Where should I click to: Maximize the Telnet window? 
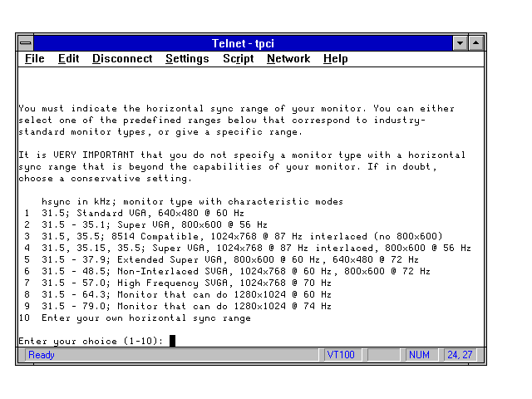coord(476,42)
